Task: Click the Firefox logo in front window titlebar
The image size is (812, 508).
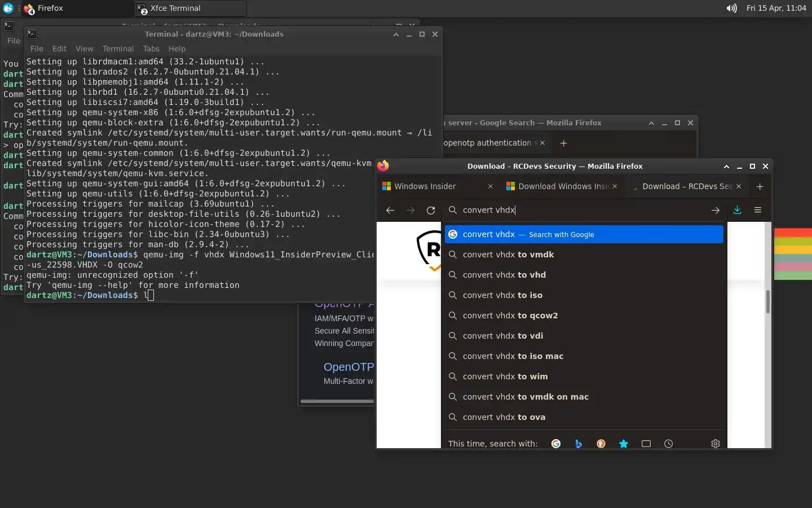Action: point(383,166)
